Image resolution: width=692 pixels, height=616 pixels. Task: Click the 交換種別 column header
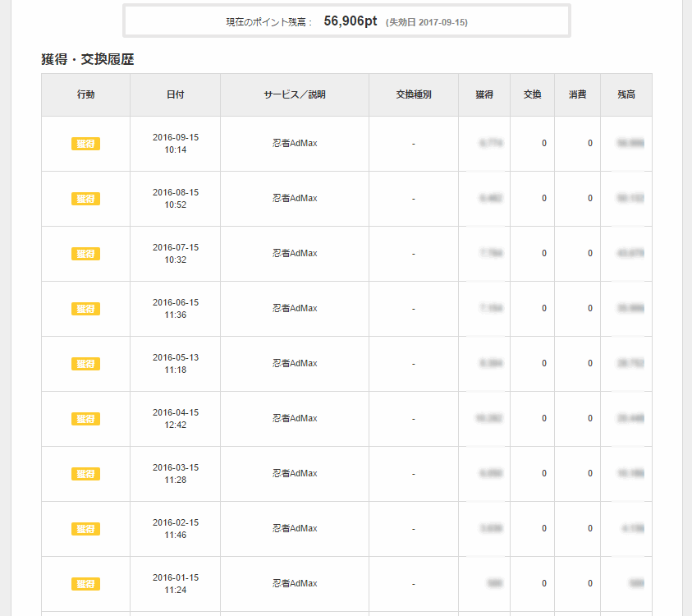(414, 94)
